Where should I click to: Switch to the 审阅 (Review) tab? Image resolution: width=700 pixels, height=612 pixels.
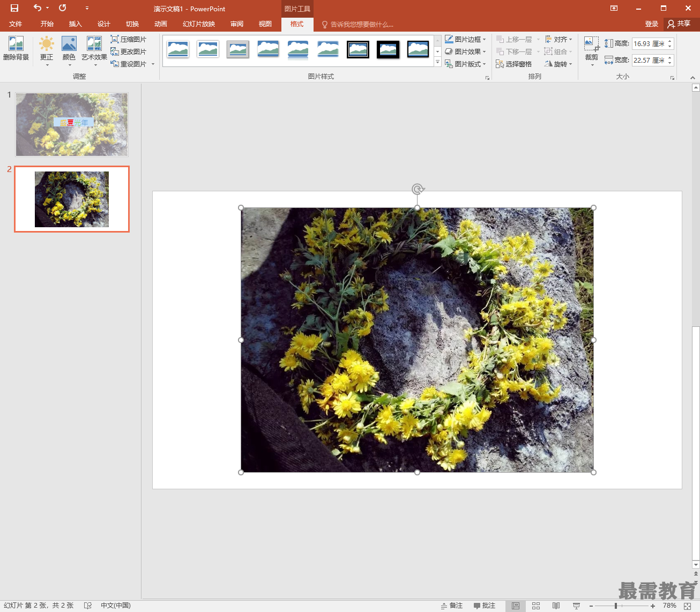pos(237,24)
